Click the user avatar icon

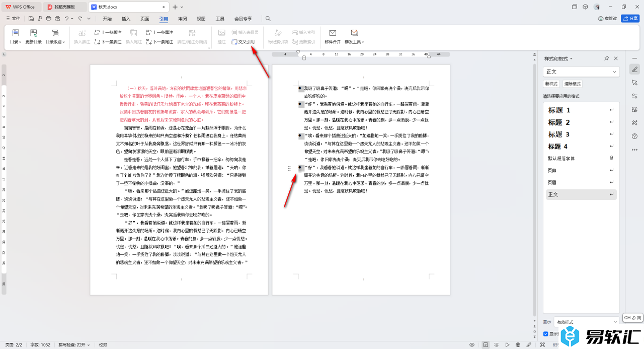[x=597, y=7]
